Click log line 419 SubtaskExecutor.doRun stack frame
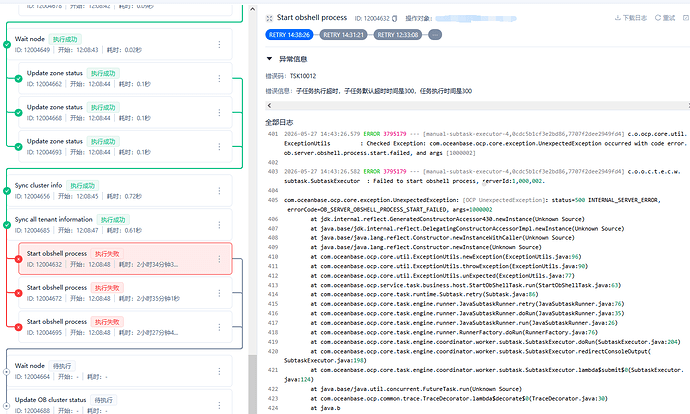Image resolution: width=690 pixels, height=414 pixels. pos(495,342)
